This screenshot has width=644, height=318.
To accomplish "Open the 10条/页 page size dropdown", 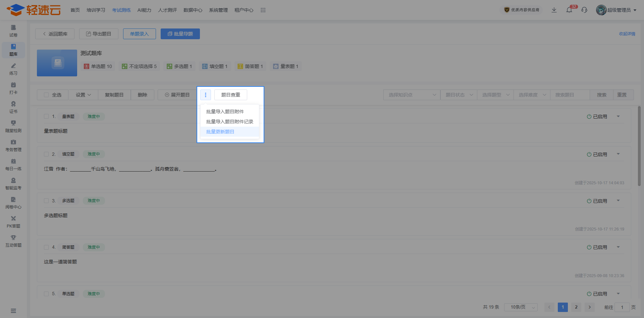I will tap(521, 307).
